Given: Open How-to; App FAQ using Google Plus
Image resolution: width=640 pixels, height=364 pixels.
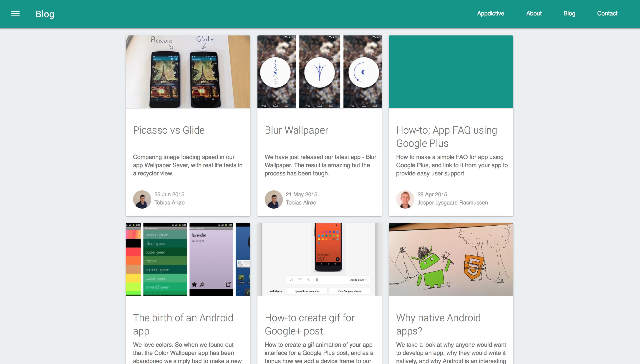Looking at the screenshot, I should tap(446, 137).
